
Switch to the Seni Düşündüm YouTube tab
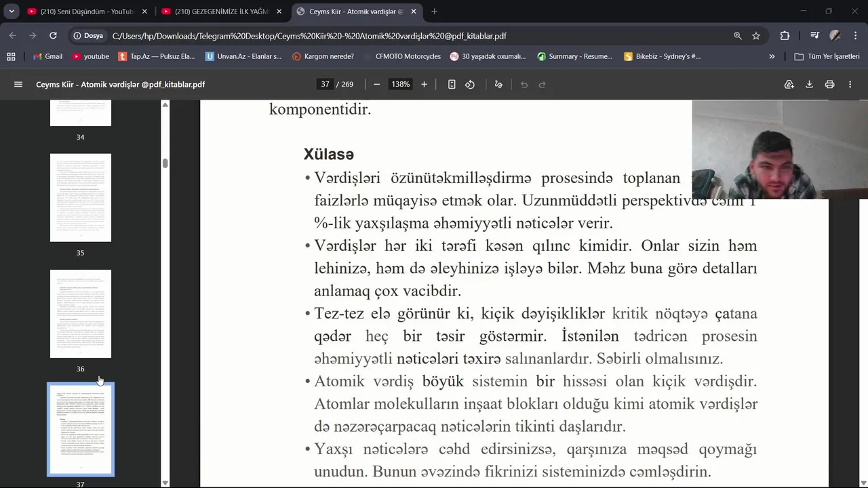86,12
